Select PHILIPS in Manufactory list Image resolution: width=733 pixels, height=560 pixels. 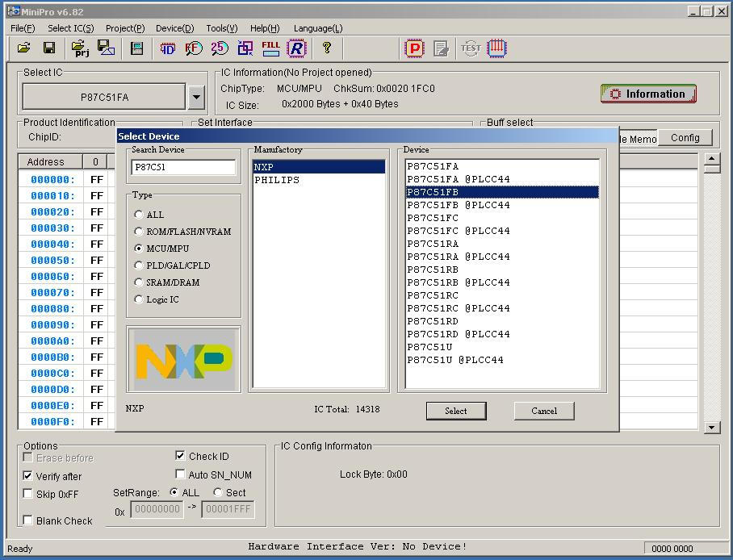tap(319, 180)
